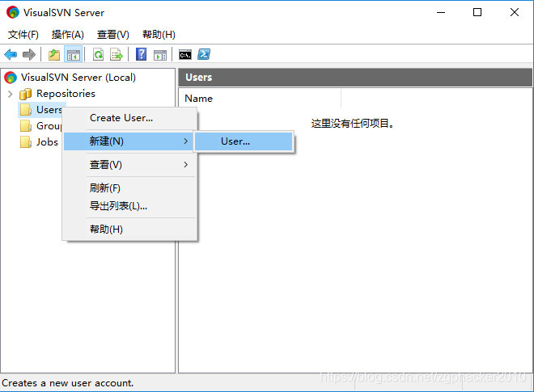The width and height of the screenshot is (534, 392).
Task: Open the 文件(F) menu
Action: 23,35
